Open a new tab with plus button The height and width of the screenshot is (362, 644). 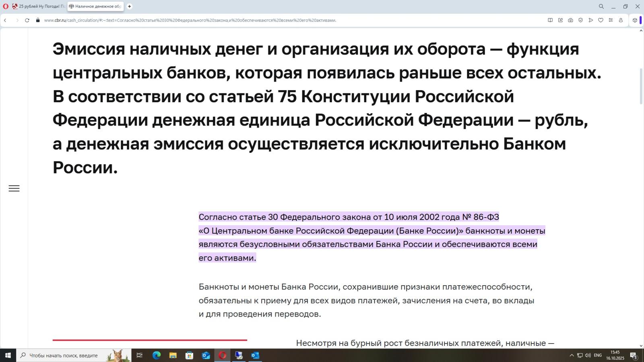click(x=129, y=6)
